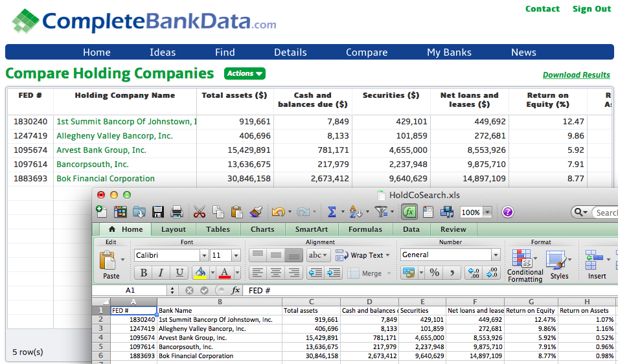Cut selection with the scissors icon
The image size is (618, 364).
click(200, 212)
